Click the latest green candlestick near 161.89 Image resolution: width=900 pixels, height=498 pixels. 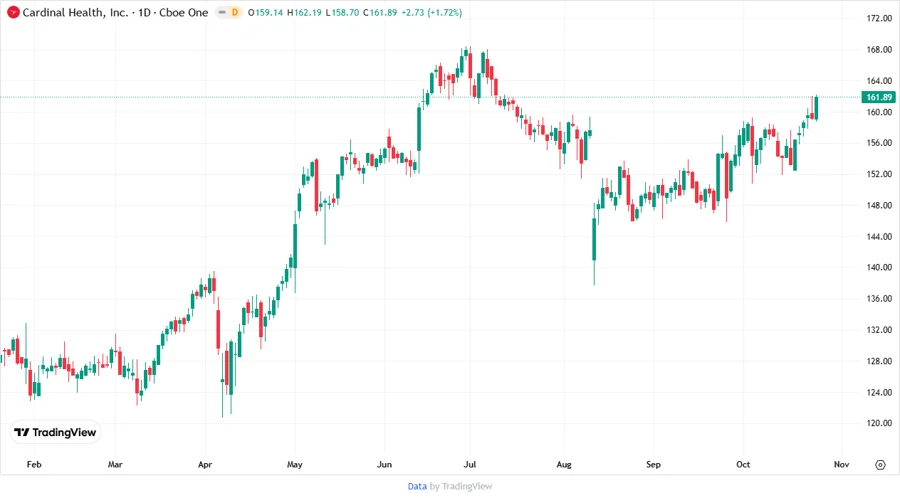816,108
